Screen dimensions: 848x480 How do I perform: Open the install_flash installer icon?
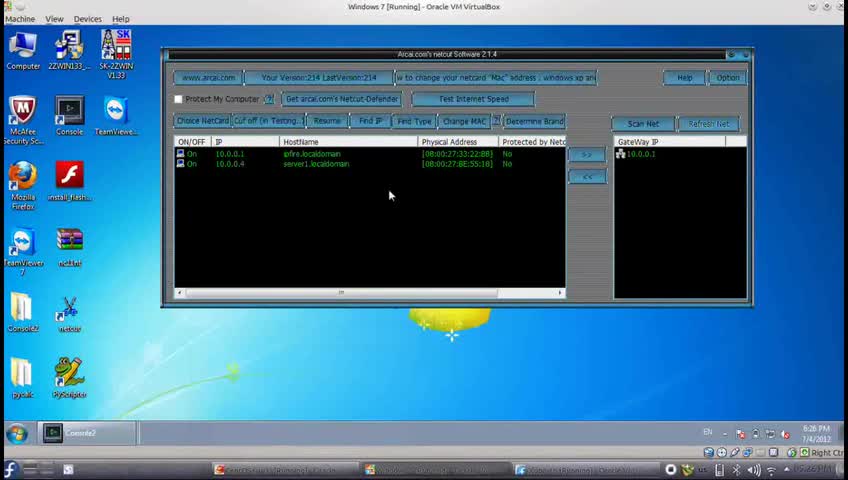coord(69,182)
